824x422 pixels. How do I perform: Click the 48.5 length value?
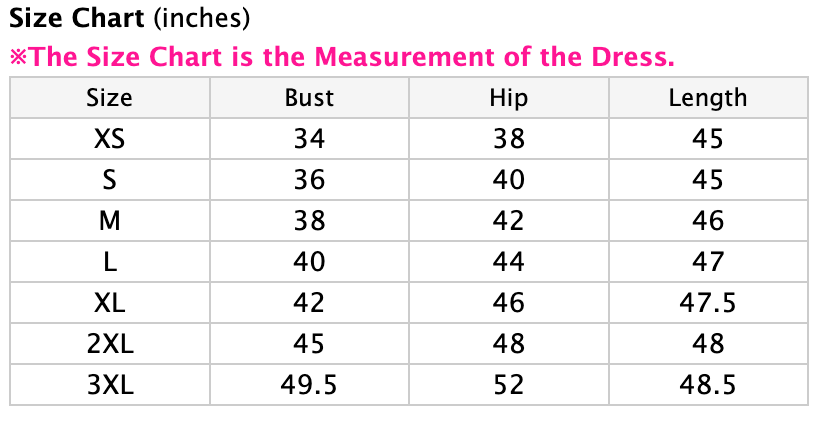pyautogui.click(x=707, y=385)
